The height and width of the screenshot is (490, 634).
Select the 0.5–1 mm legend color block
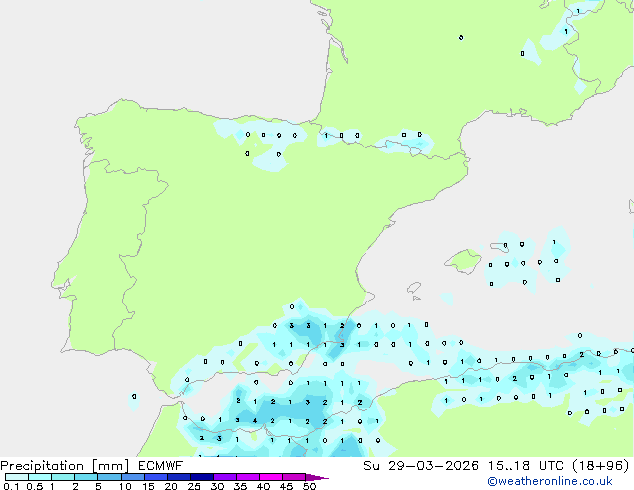pos(40,477)
